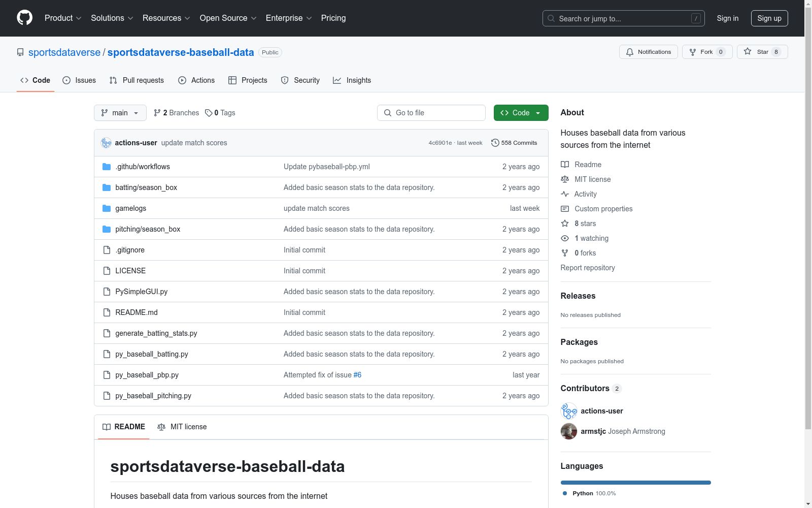812x508 pixels.
Task: Click the Search or jump to field
Action: pos(624,18)
